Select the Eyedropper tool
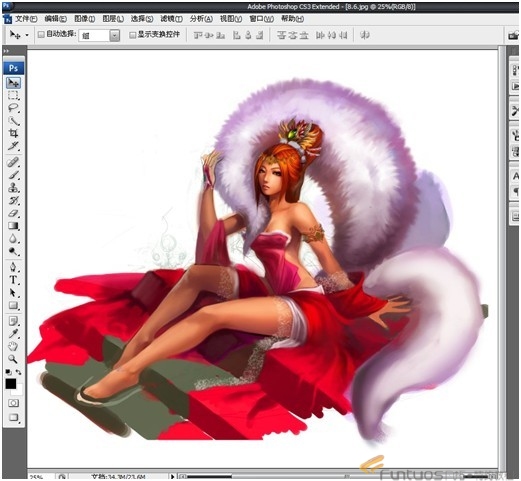 click(x=13, y=334)
